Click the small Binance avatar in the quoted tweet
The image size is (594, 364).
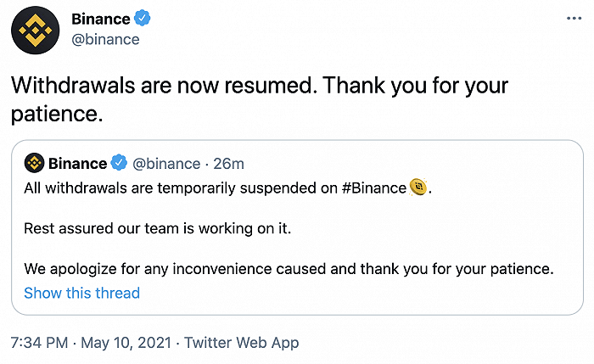click(34, 163)
